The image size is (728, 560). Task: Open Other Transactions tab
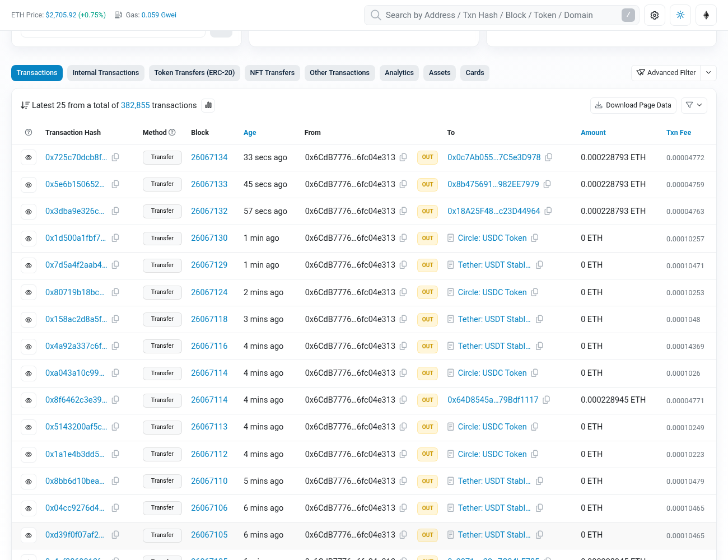(x=339, y=73)
